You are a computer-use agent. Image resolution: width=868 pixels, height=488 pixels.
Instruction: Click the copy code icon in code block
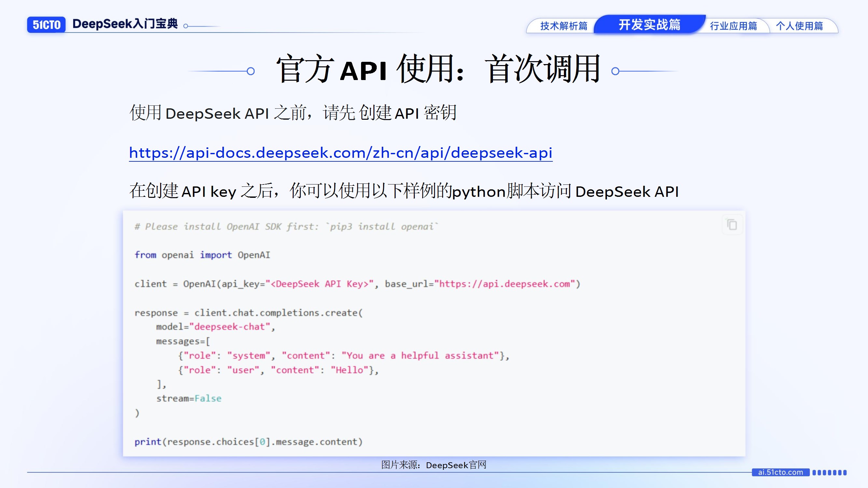click(x=732, y=224)
